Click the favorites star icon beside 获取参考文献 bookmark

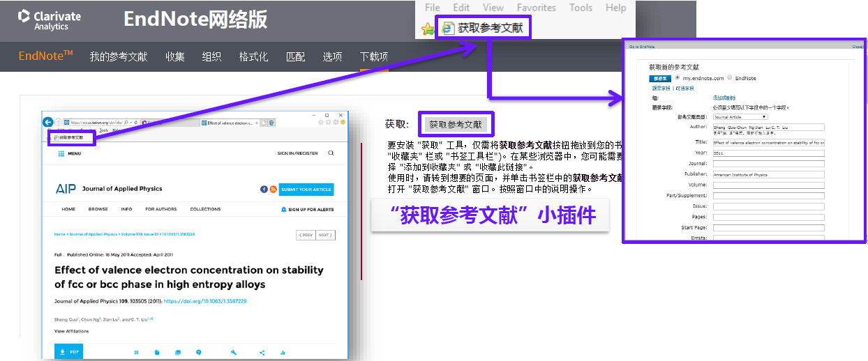[x=428, y=29]
